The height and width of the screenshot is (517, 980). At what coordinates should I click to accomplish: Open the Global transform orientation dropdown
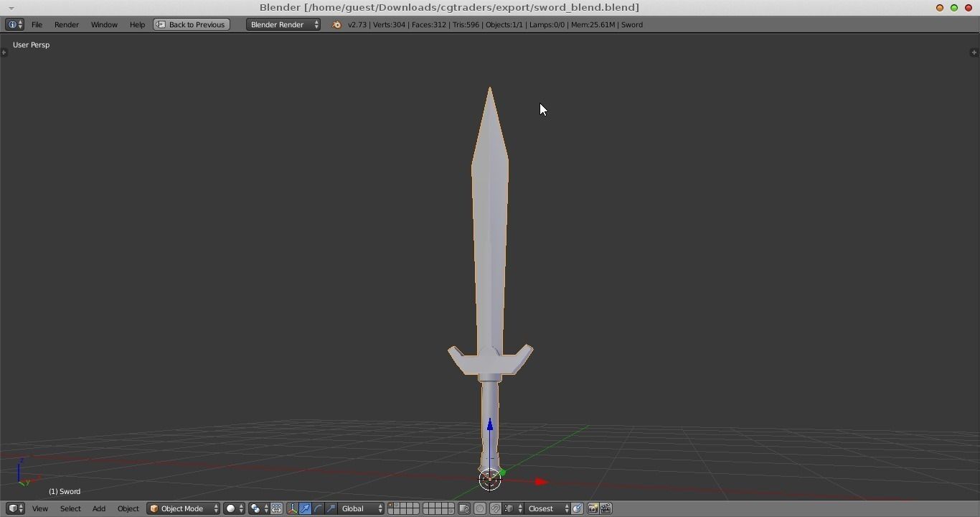(x=361, y=508)
